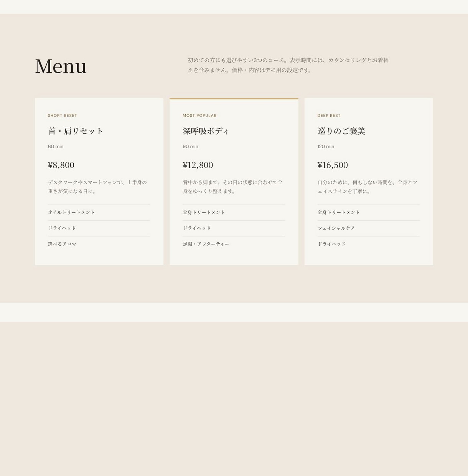Image resolution: width=468 pixels, height=476 pixels.
Task: Click the 足湯・アフターティー item
Action: [206, 244]
